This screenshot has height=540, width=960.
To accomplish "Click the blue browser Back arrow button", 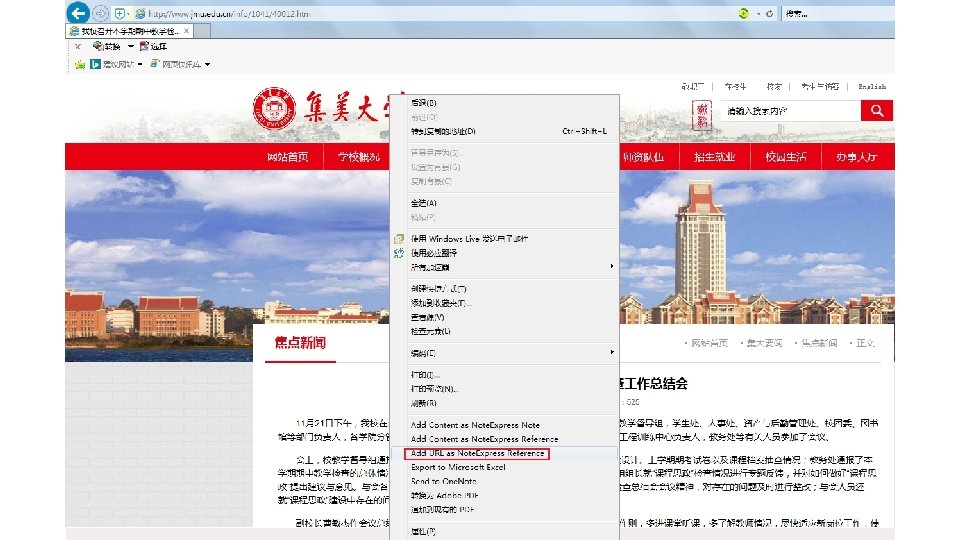I will click(x=78, y=13).
